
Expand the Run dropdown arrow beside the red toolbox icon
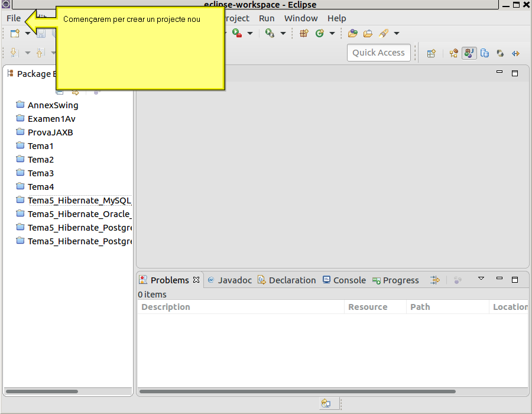coord(250,33)
